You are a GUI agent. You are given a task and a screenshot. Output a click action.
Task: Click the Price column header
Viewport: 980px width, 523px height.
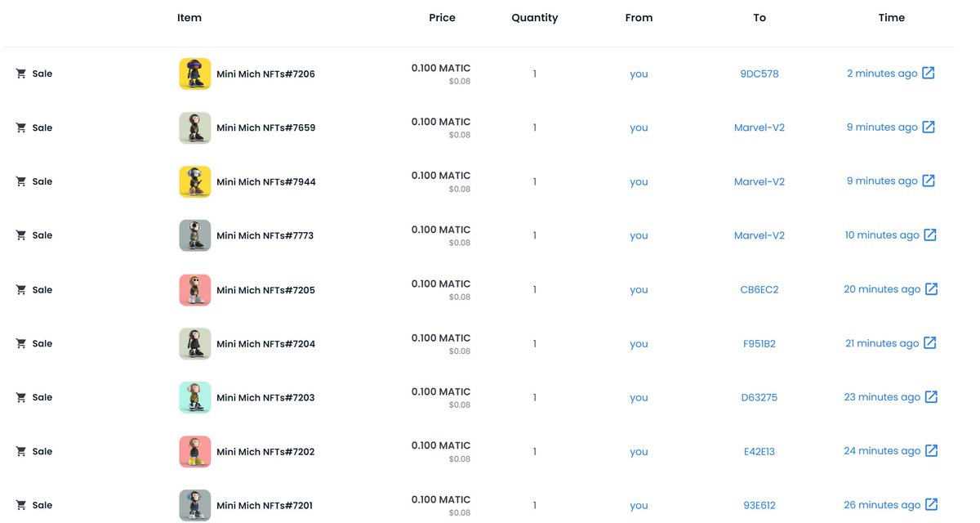pos(442,17)
